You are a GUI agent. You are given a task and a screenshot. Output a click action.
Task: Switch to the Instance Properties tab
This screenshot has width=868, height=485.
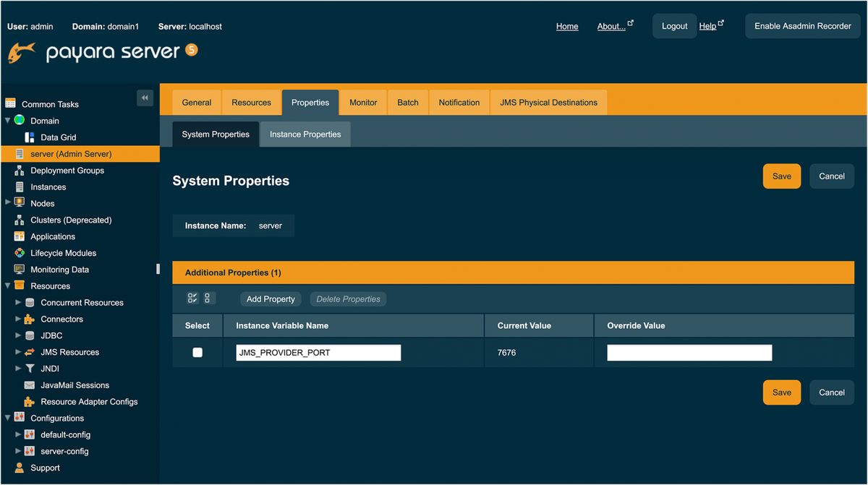(305, 134)
